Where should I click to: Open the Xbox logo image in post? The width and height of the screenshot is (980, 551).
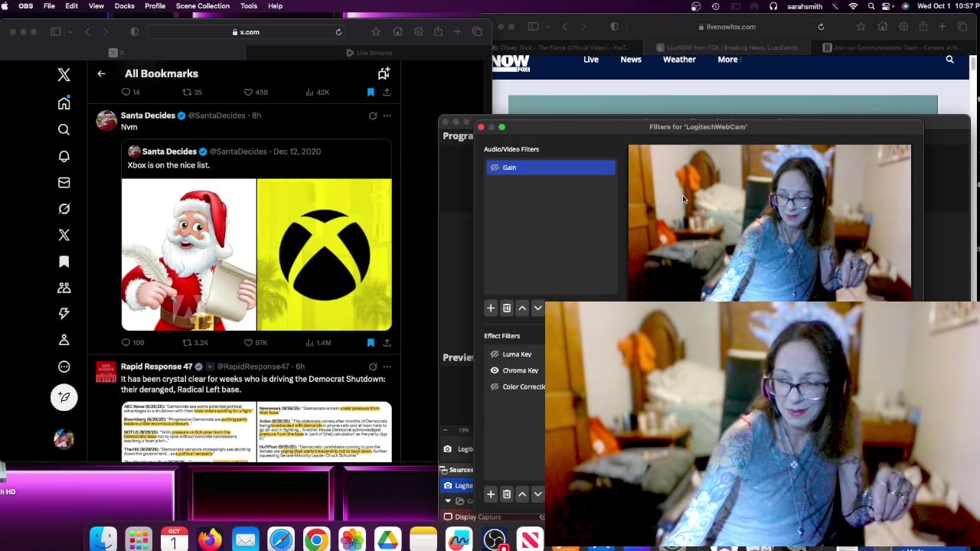(x=325, y=254)
